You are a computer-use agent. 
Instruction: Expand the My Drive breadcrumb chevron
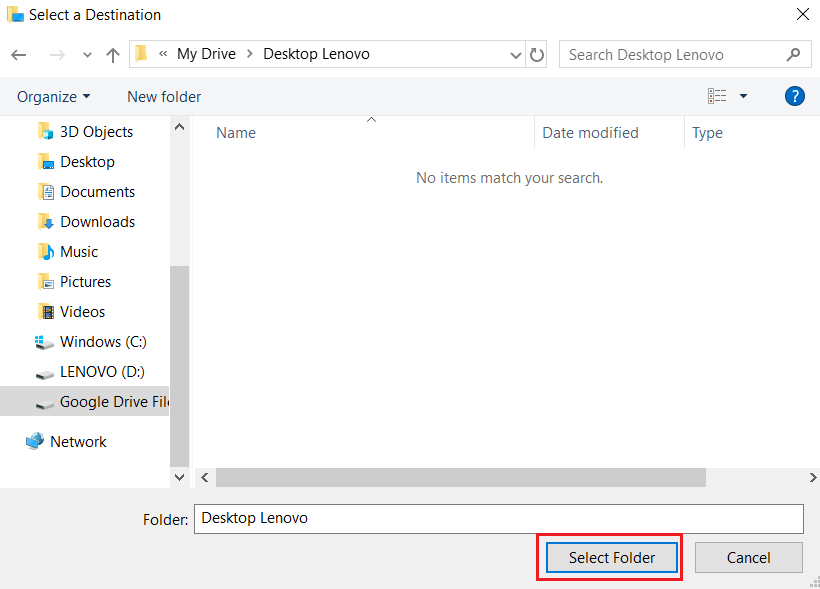[249, 54]
